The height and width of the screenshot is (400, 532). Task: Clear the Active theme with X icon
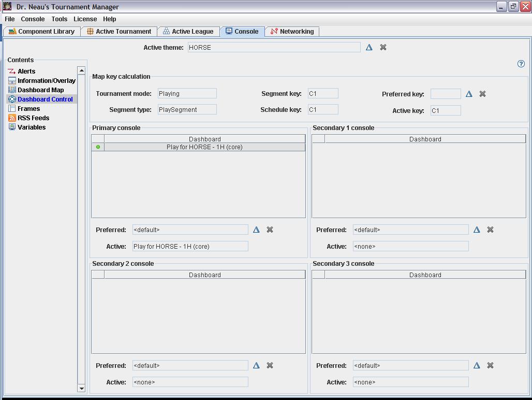click(383, 47)
